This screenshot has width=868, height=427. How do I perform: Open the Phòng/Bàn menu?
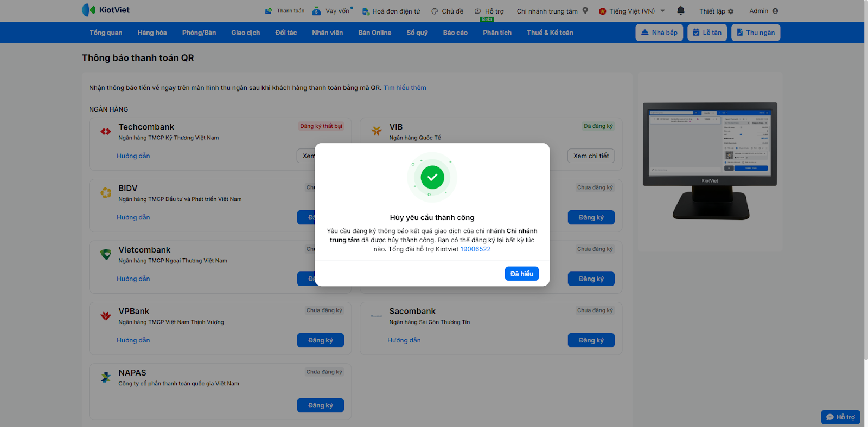tap(199, 33)
